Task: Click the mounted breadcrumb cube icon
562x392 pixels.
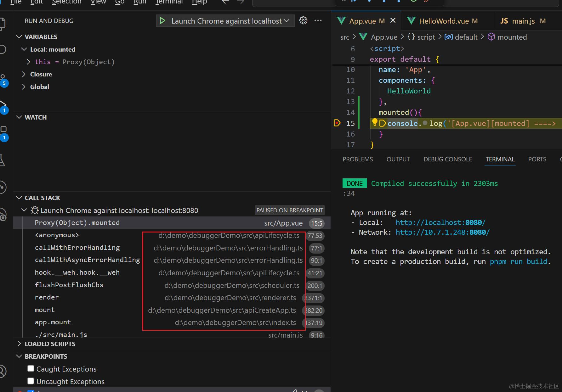Action: tap(491, 37)
